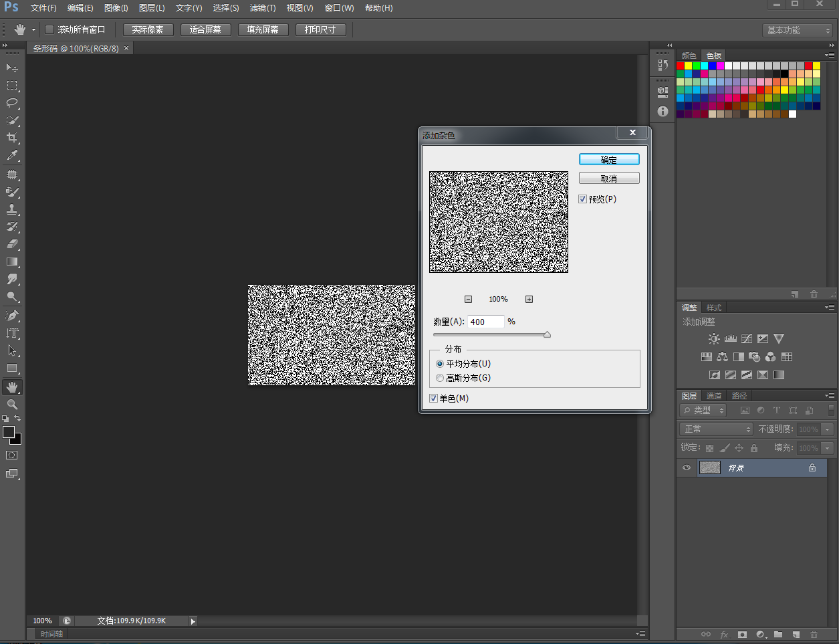Image resolution: width=839 pixels, height=644 pixels.
Task: Click 取消 to cancel the dialog
Action: [x=608, y=179]
